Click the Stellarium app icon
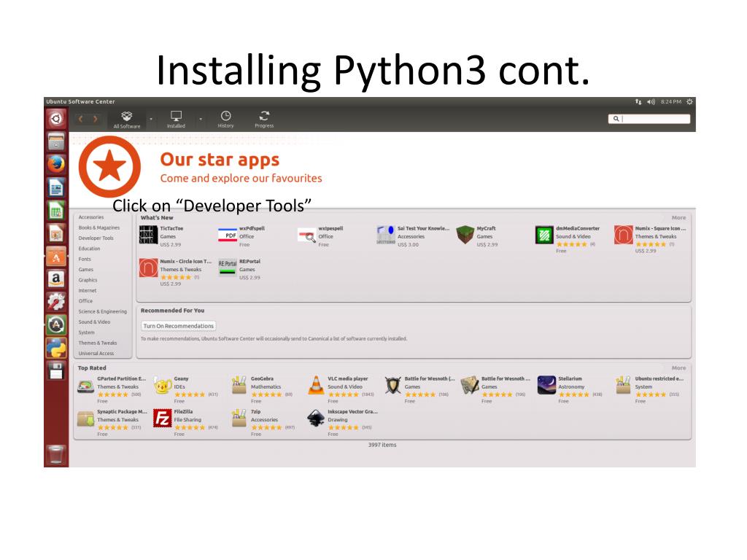 (546, 385)
